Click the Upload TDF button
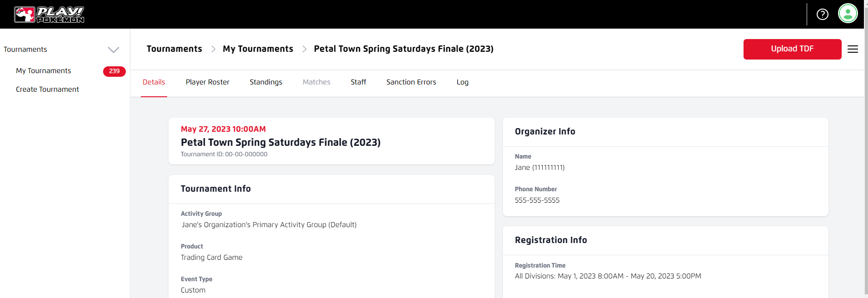868x298 pixels. (792, 49)
